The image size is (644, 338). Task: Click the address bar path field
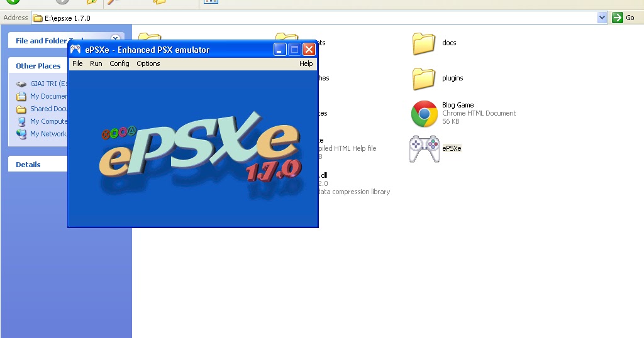pos(314,18)
